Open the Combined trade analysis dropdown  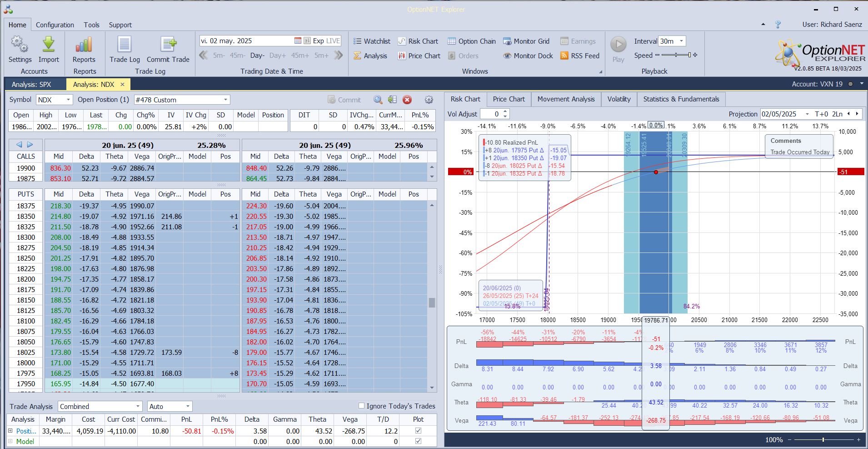click(138, 406)
